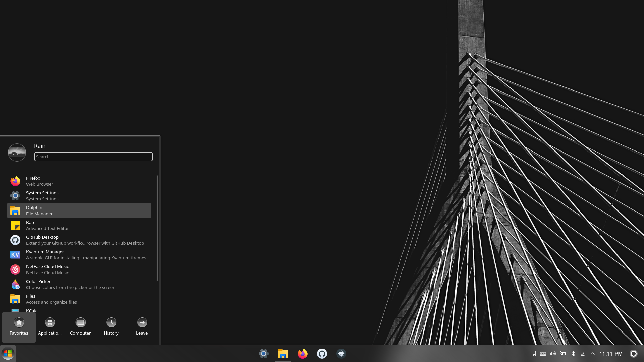Viewport: 644px width, 362px height.
Task: Click the 11:11 PM clock
Action: coord(611,354)
